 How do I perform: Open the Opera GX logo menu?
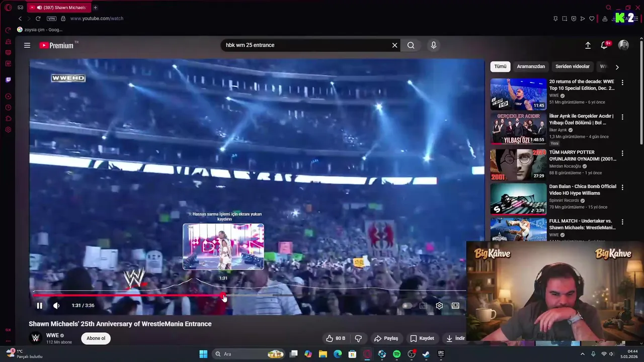pyautogui.click(x=8, y=8)
